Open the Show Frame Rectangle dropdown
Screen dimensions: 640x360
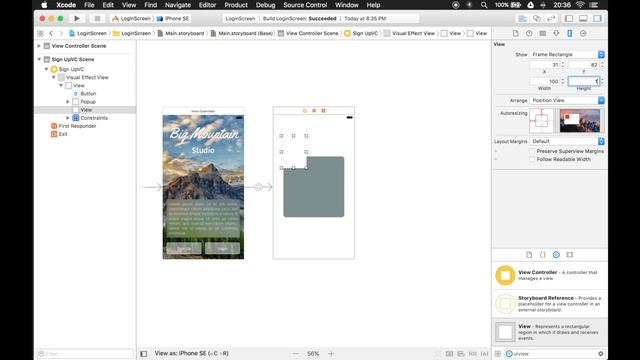pos(567,54)
